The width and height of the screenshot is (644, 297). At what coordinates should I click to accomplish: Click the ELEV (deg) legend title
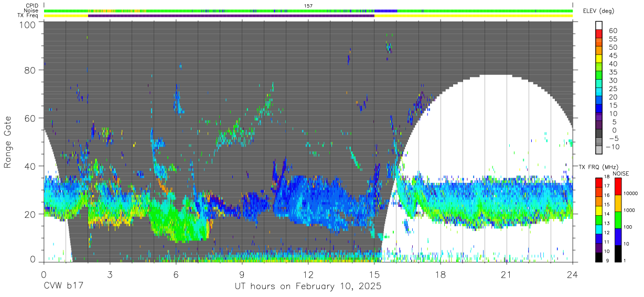tap(598, 11)
